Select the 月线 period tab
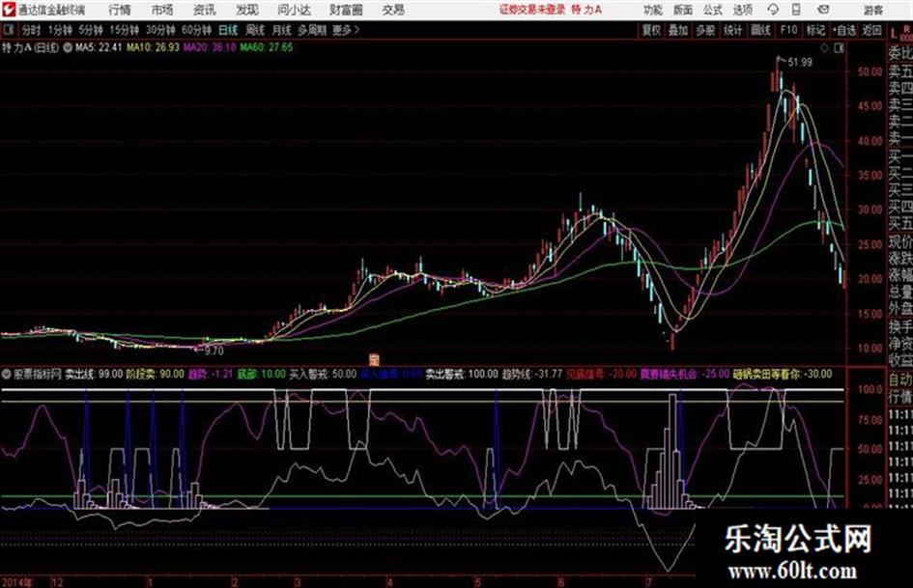The image size is (913, 588). coord(282,30)
